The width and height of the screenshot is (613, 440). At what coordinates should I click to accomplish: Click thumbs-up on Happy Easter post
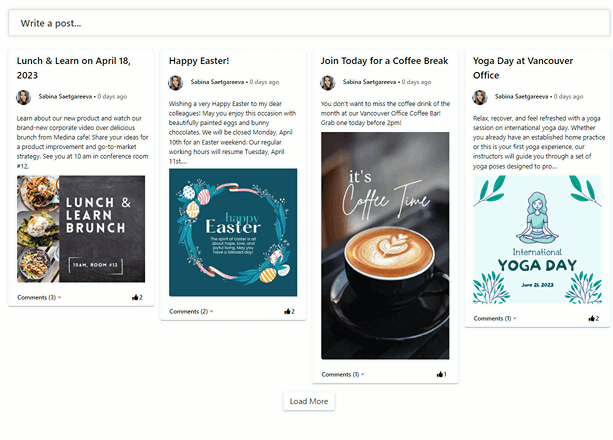[287, 311]
